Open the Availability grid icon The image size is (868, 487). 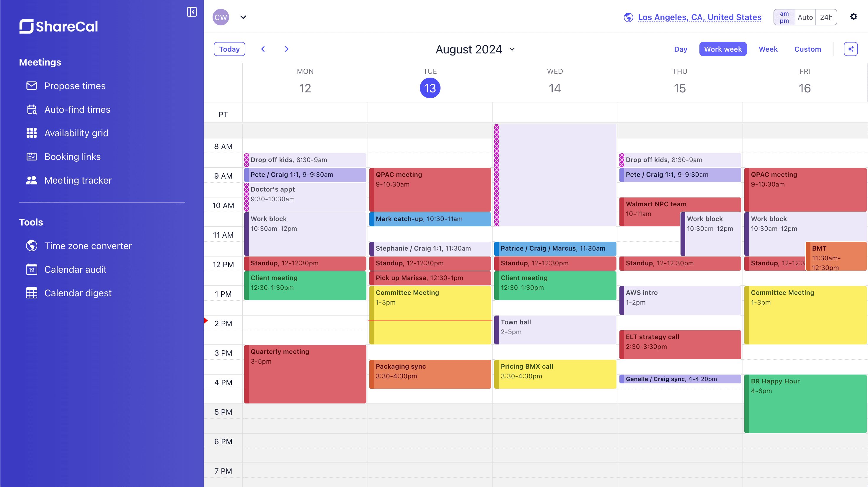tap(32, 133)
